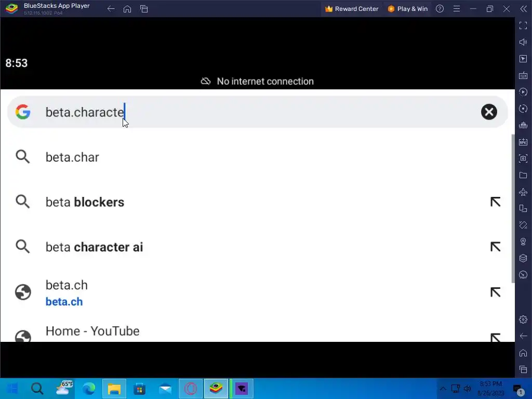Viewport: 532px width, 399px height.
Task: Select the beta.char suggestion
Action: click(257, 157)
